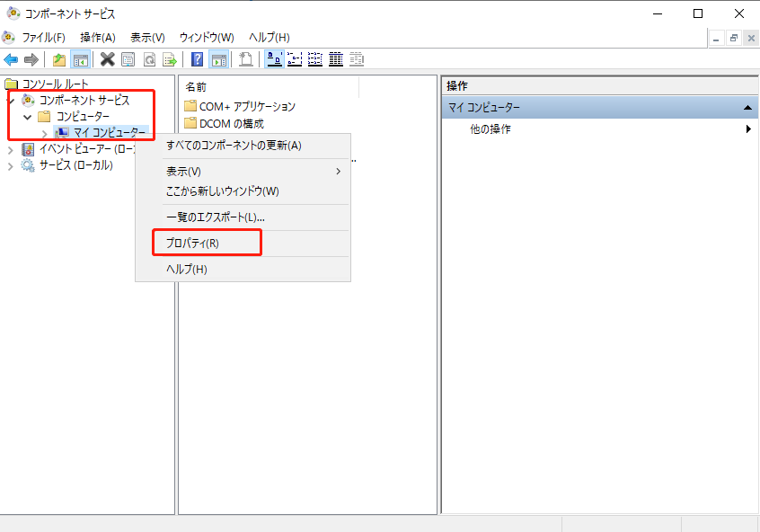Toggle Show/Hide Action Pane button
Screen dimensions: 760x532
pyautogui.click(x=218, y=59)
